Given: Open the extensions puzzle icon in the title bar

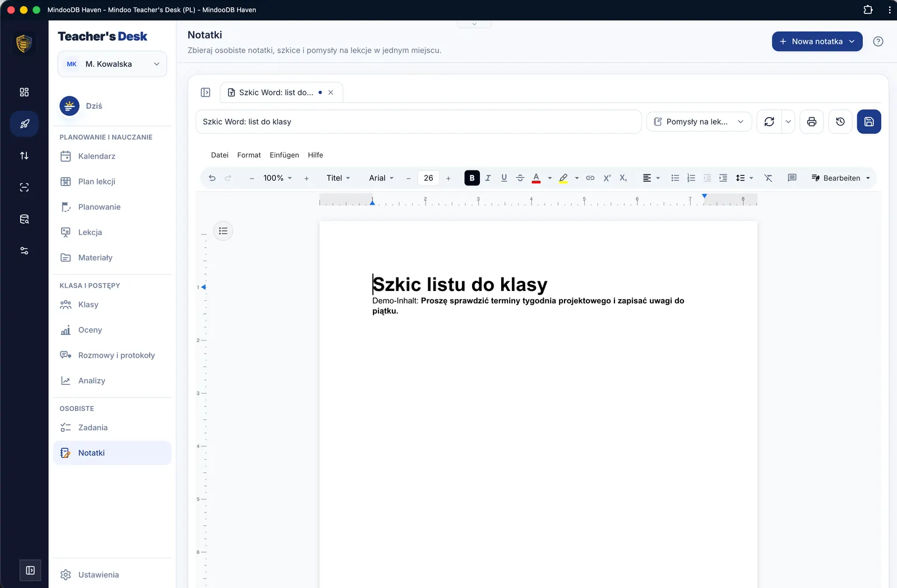Looking at the screenshot, I should 868,10.
